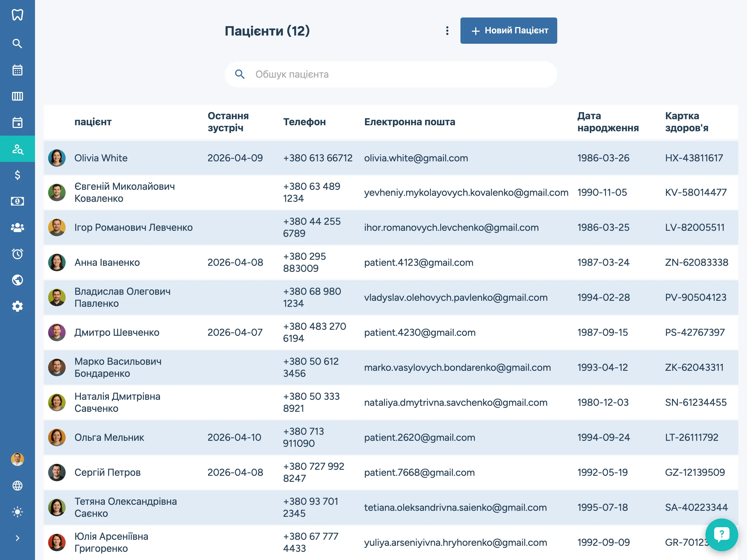Open the three-dot options menu
The width and height of the screenshot is (747, 560).
(x=447, y=31)
